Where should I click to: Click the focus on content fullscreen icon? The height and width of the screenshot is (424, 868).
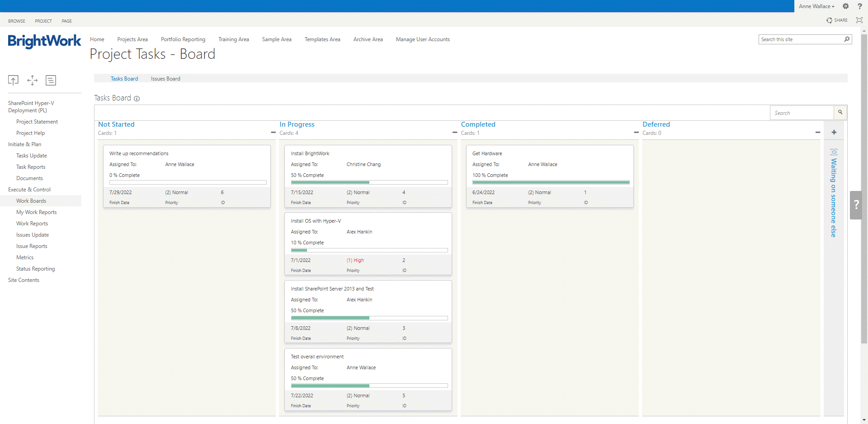click(x=859, y=20)
